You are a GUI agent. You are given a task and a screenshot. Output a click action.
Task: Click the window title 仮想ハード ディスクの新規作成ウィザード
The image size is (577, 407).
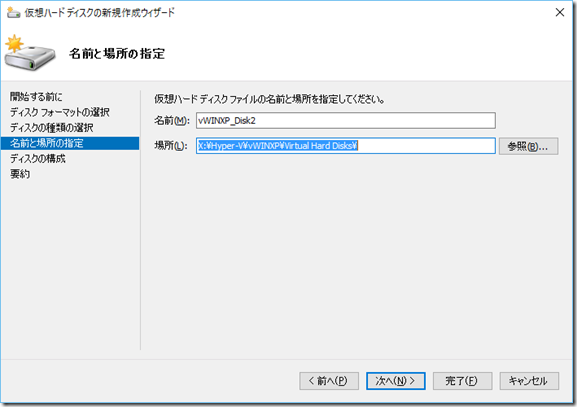point(100,13)
